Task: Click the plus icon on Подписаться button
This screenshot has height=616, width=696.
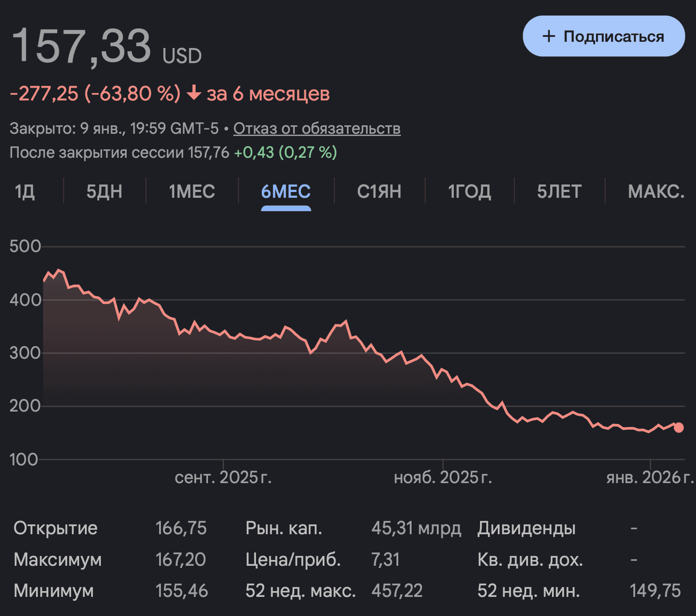Action: [x=548, y=36]
